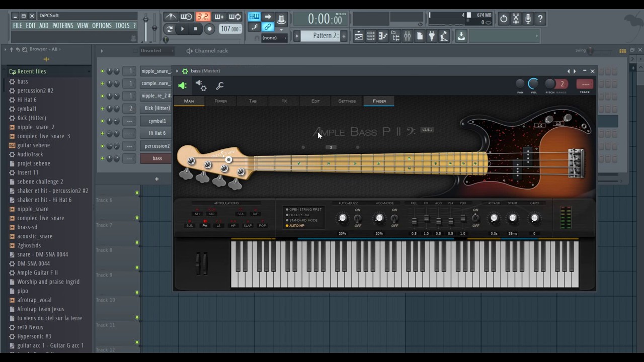Select the AUTO HP radio option

click(295, 226)
